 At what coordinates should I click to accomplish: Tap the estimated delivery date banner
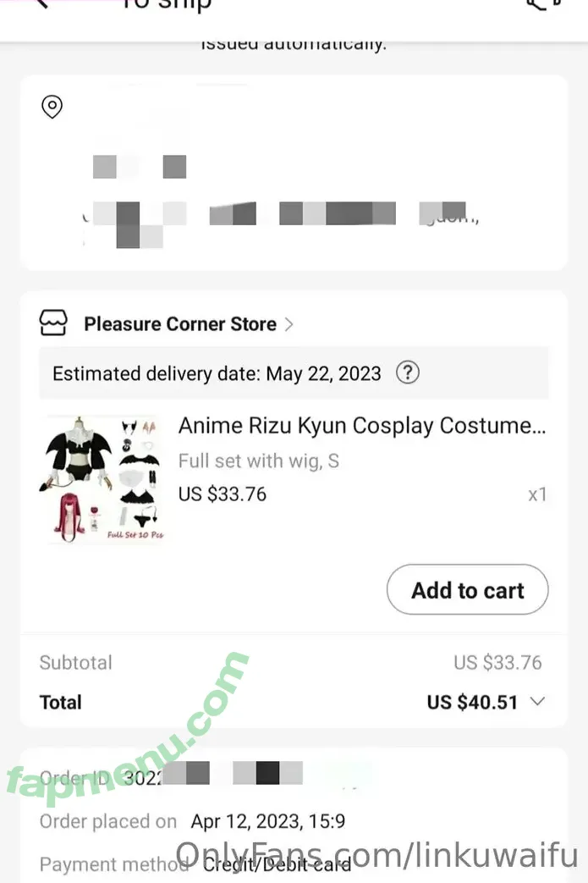tap(217, 373)
